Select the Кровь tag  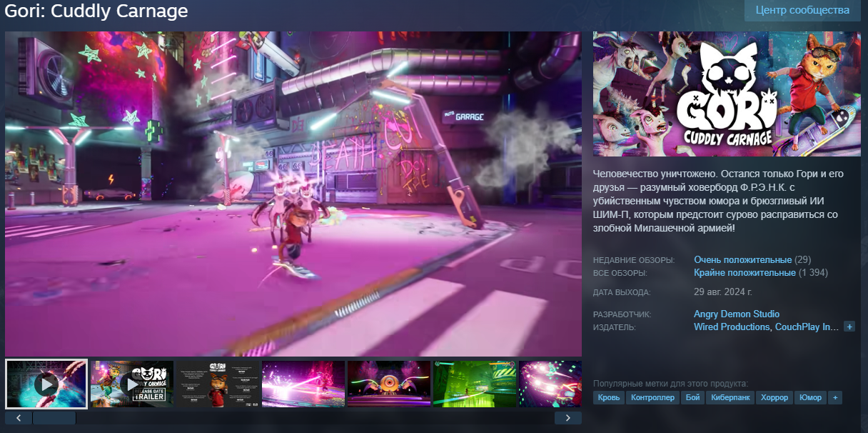pos(609,397)
